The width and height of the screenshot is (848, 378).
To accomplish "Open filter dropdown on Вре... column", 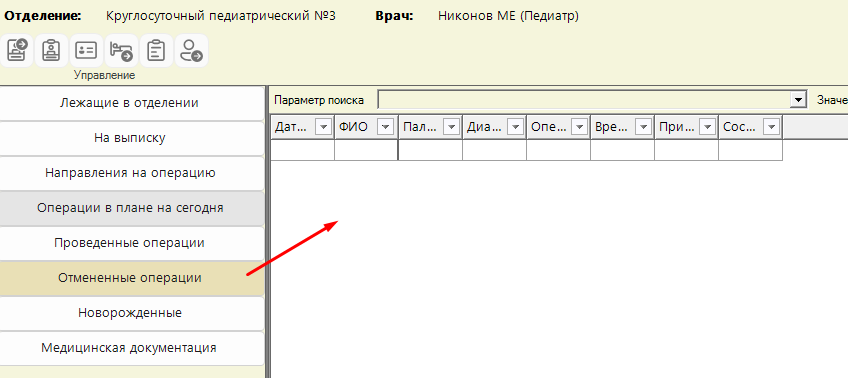I will tap(644, 128).
